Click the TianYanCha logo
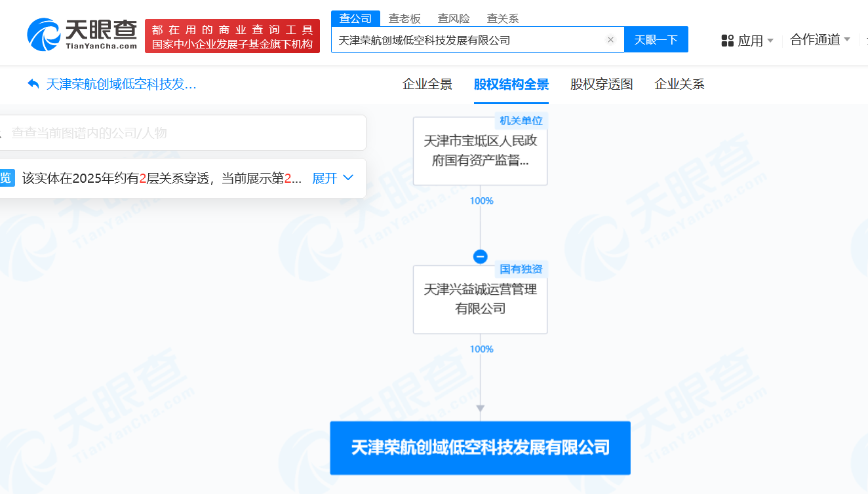This screenshot has height=494, width=868. point(82,35)
